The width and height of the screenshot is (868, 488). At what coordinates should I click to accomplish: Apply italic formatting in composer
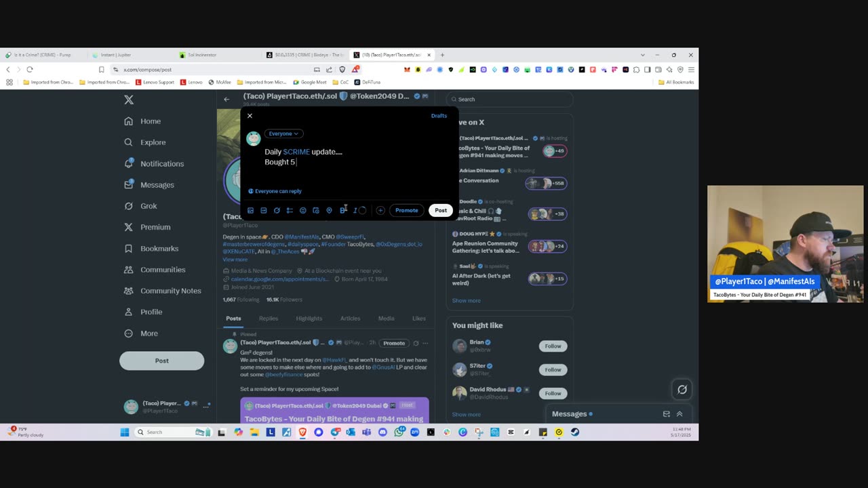(355, 210)
